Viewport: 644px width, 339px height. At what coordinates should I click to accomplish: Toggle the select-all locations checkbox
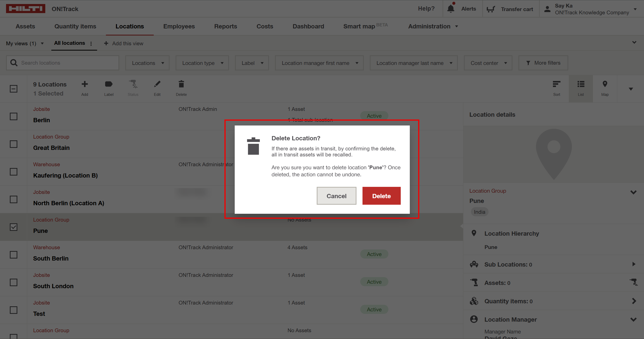(x=14, y=89)
